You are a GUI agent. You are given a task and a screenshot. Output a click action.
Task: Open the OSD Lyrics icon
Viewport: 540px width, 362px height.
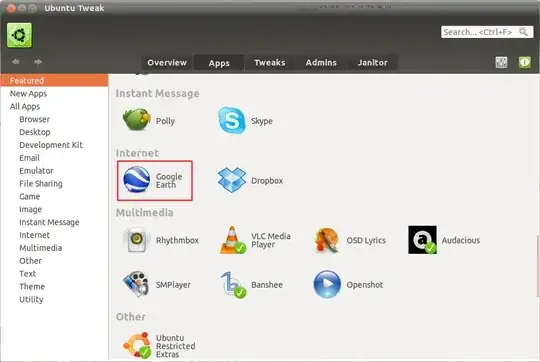[326, 240]
